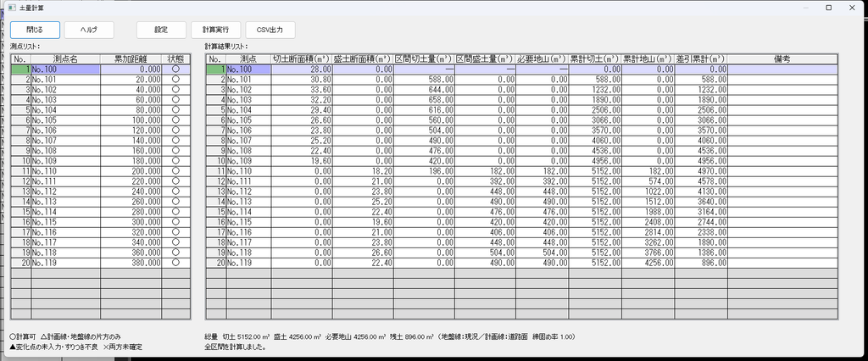The width and height of the screenshot is (868, 361).
Task: Select the 盛土断面積 column header
Action: [363, 58]
